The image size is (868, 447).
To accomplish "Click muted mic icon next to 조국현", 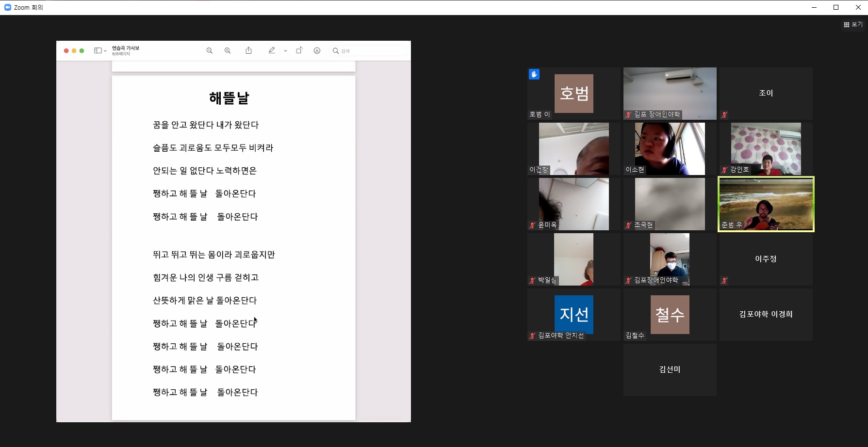I will point(628,225).
